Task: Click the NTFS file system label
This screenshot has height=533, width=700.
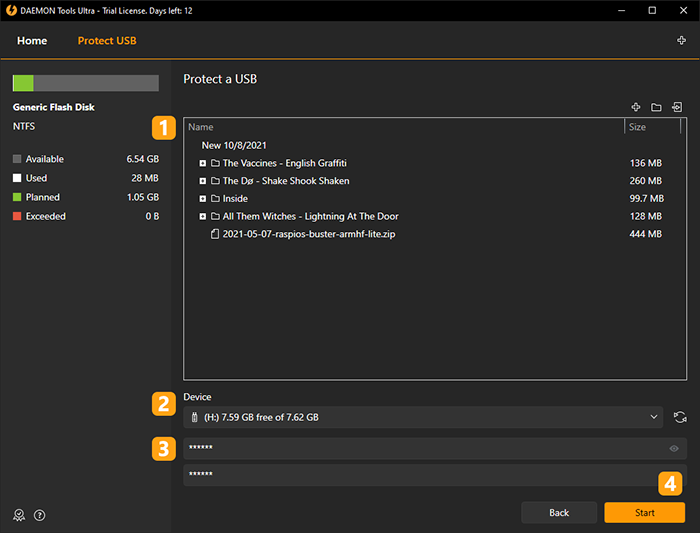Action: click(x=24, y=126)
